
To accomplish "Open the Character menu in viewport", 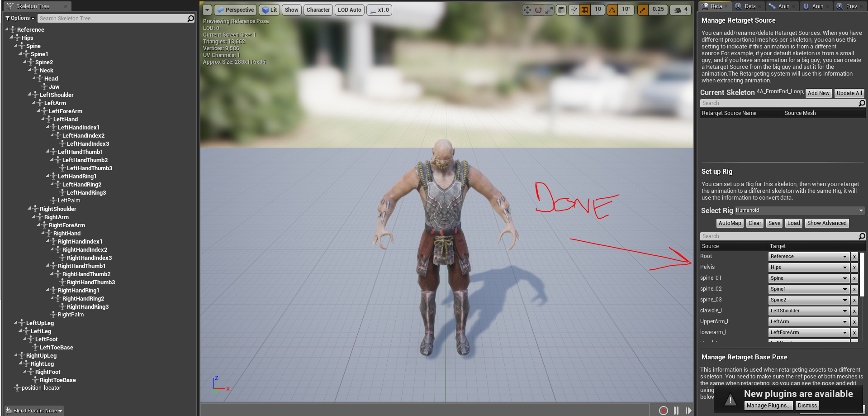I will (x=318, y=10).
